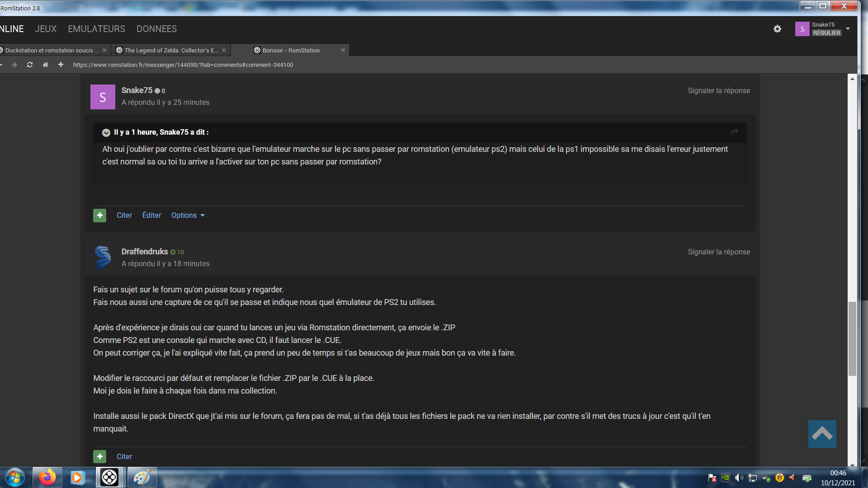Open Snake75 profile name link in post
The height and width of the screenshot is (488, 868).
click(137, 90)
